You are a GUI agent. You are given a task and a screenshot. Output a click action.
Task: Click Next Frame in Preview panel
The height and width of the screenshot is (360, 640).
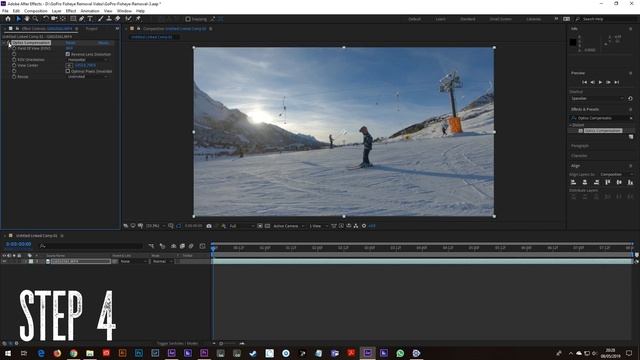[608, 82]
